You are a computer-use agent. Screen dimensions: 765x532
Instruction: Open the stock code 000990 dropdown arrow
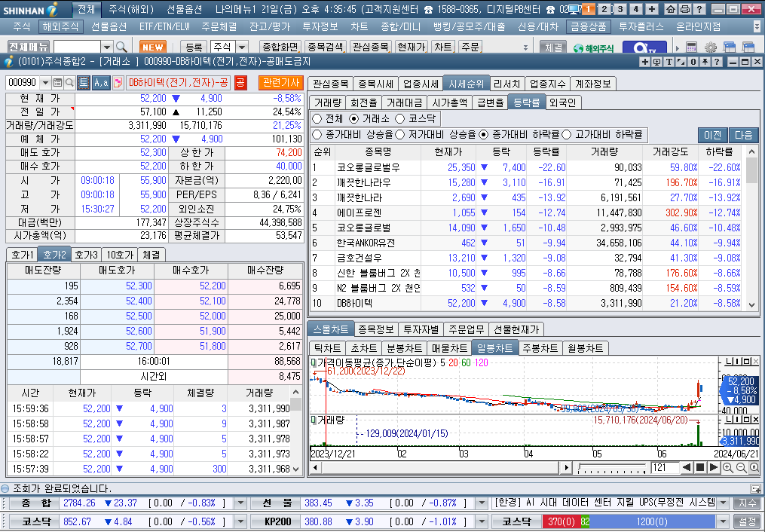pyautogui.click(x=45, y=82)
